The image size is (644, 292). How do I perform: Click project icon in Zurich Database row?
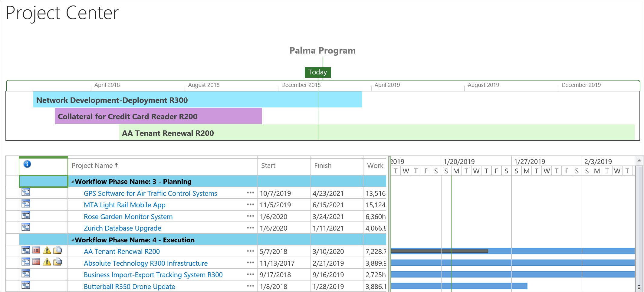tap(26, 227)
